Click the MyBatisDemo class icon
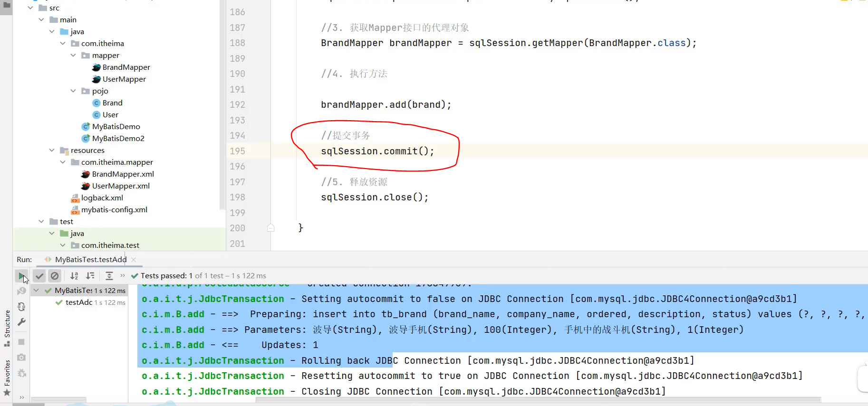The image size is (868, 406). tap(86, 126)
